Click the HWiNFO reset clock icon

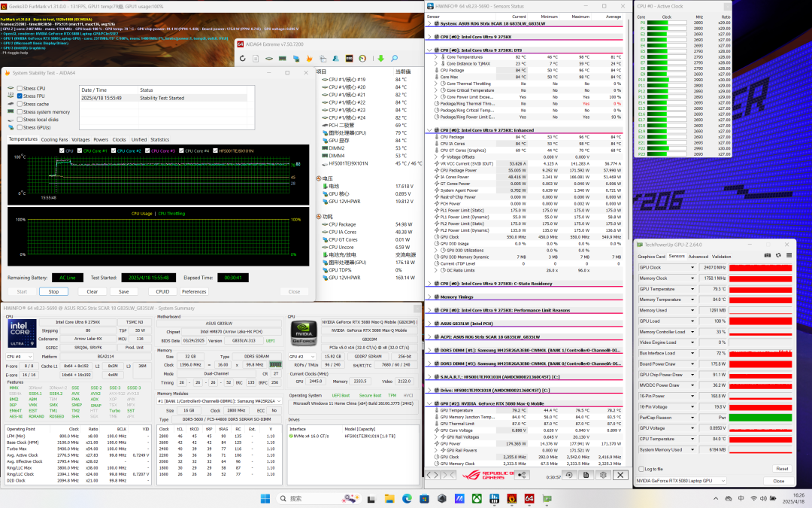click(569, 475)
